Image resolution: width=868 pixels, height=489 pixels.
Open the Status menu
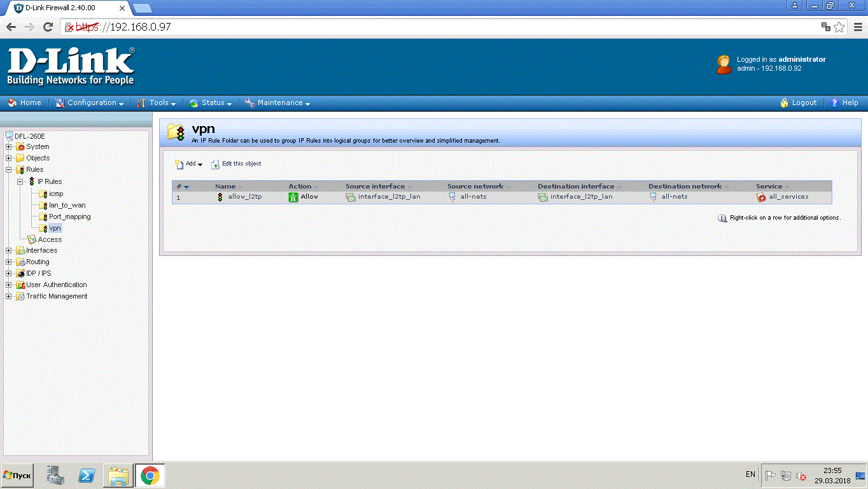coord(211,103)
